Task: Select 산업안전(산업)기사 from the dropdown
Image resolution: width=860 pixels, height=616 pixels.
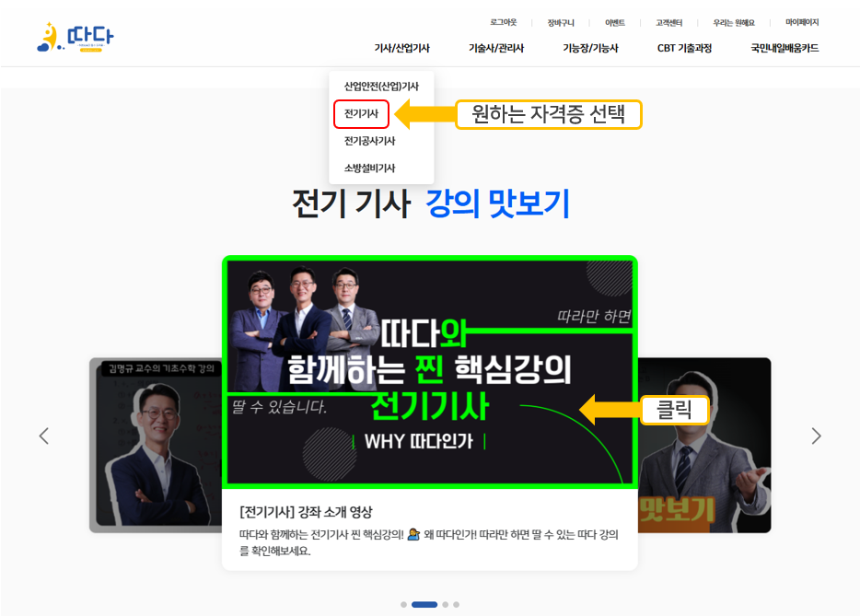Action: [381, 87]
